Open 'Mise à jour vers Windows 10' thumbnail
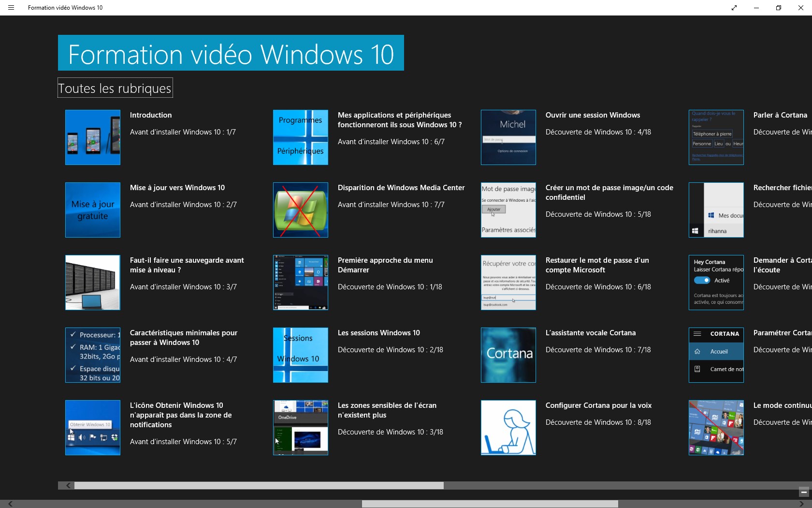Screen dimensions: 812x508 point(93,210)
